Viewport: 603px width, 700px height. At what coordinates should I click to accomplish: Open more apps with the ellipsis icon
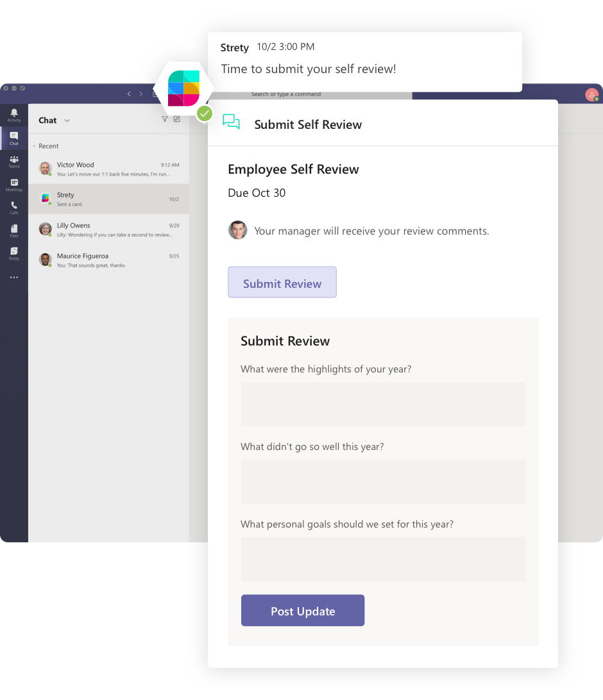click(x=13, y=277)
